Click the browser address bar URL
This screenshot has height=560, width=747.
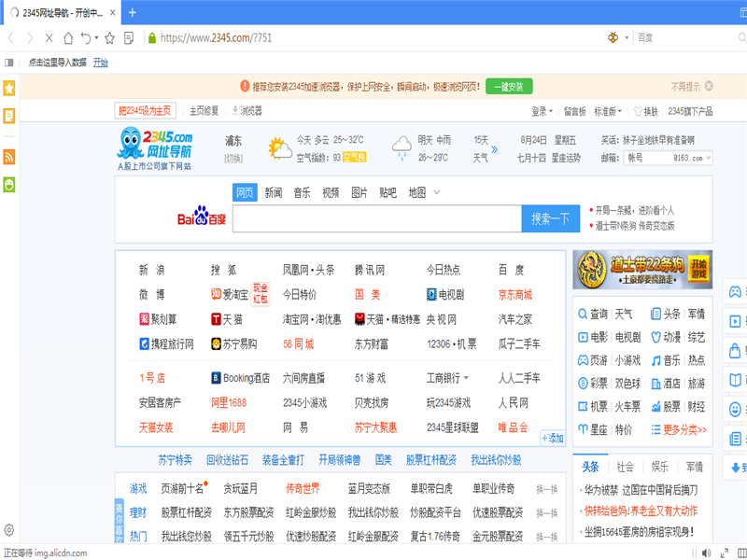(x=216, y=38)
